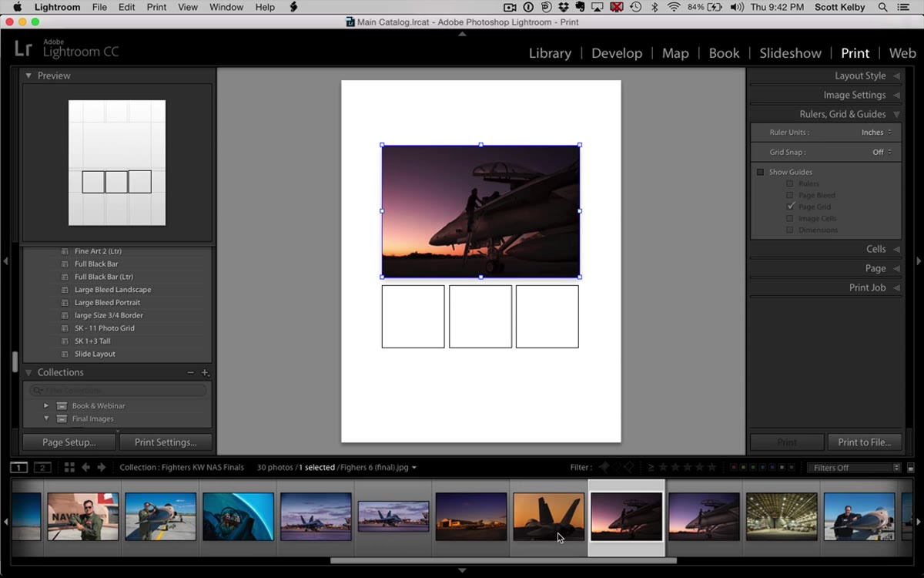Click the template icon beside Slide Layout
This screenshot has height=578, width=924.
(65, 355)
